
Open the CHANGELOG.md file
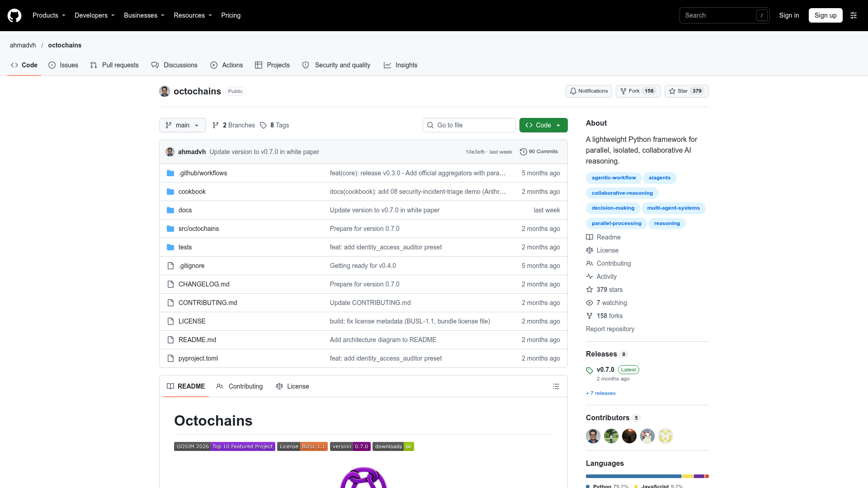click(x=204, y=284)
